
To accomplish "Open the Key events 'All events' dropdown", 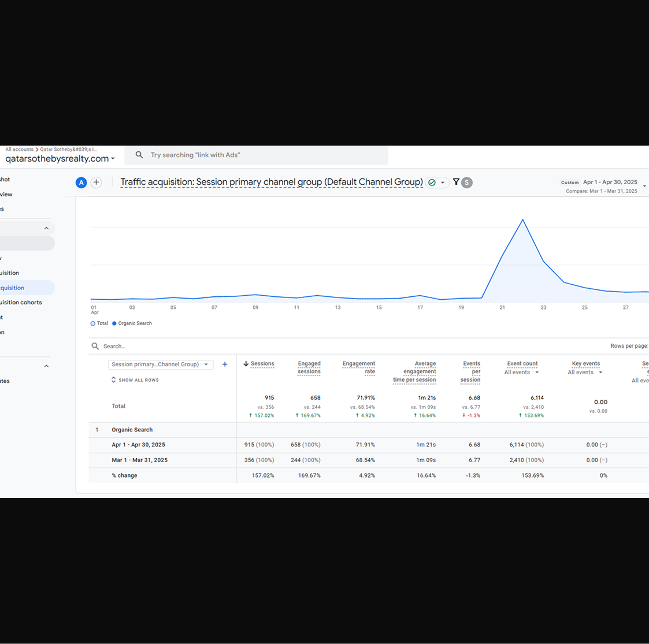I will pyautogui.click(x=585, y=373).
